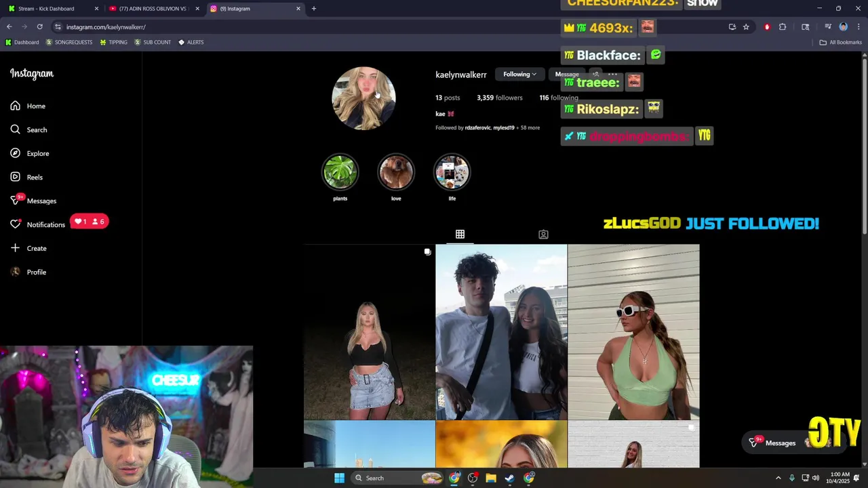The height and width of the screenshot is (488, 868).
Task: Switch to ADIN ROSS OBLIVION YouTube tab
Action: (153, 9)
